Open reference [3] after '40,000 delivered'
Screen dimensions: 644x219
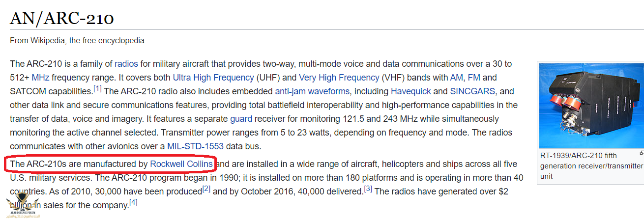click(368, 189)
